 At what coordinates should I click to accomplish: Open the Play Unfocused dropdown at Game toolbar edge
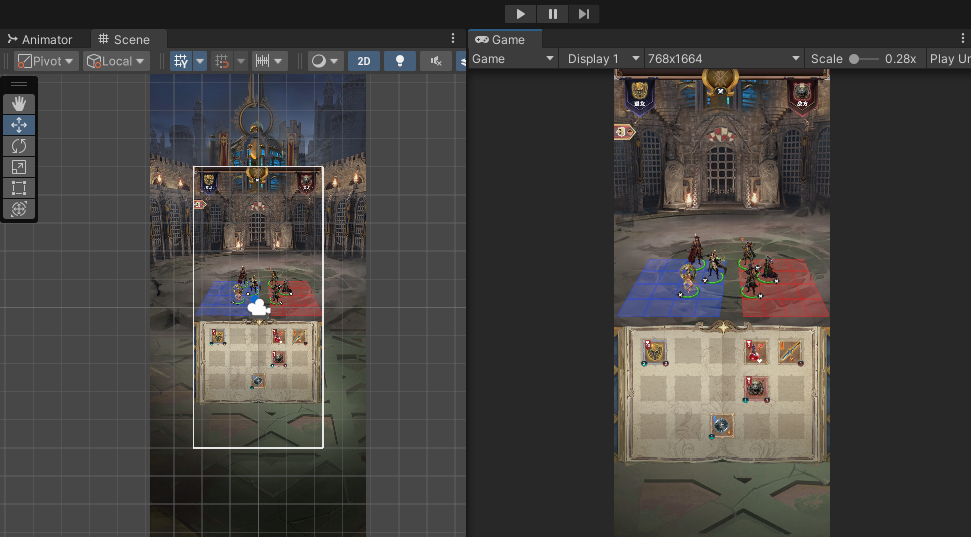tap(949, 59)
